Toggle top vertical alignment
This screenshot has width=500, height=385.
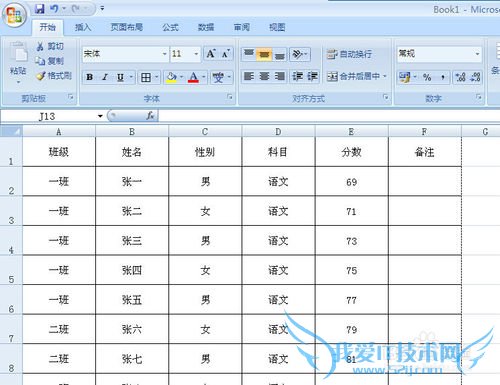tap(249, 54)
